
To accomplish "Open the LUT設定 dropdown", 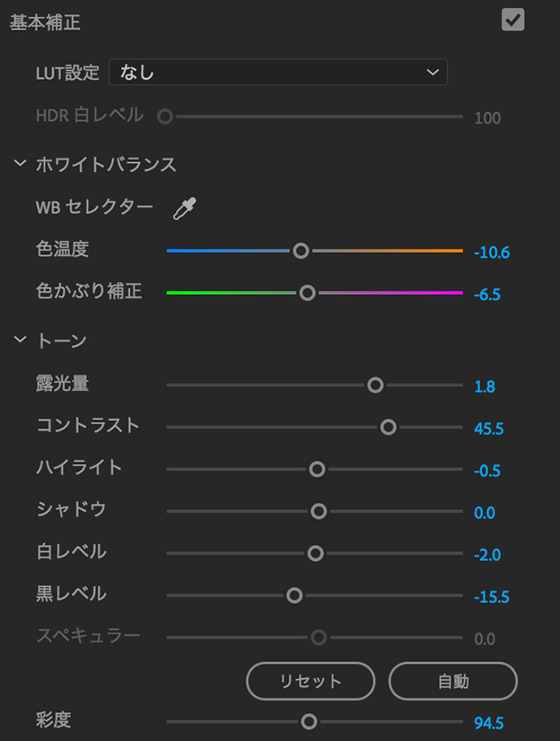I will 278,73.
